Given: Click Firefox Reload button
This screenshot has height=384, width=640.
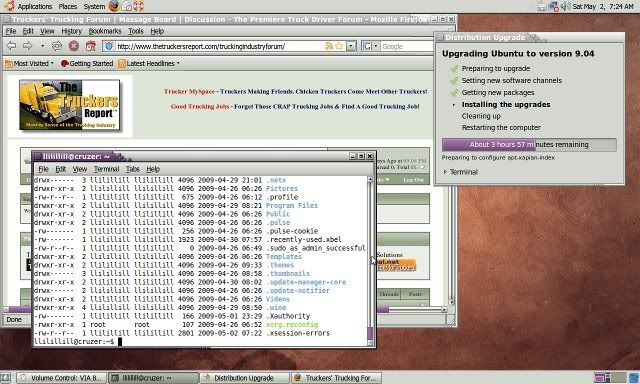Looking at the screenshot, I should (x=57, y=46).
